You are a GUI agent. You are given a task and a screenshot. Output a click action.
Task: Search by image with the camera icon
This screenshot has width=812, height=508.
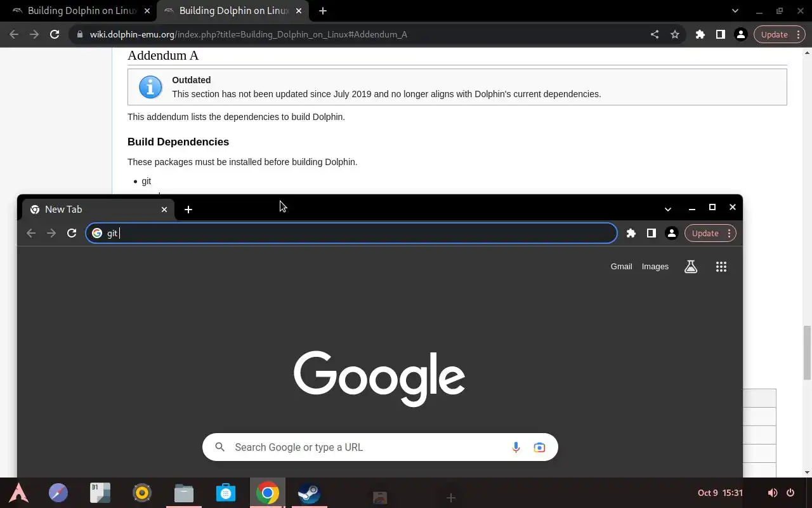[x=539, y=447]
